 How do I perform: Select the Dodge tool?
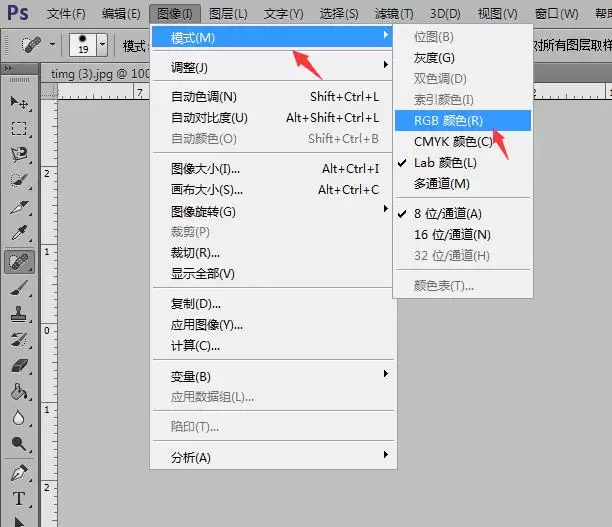19,444
